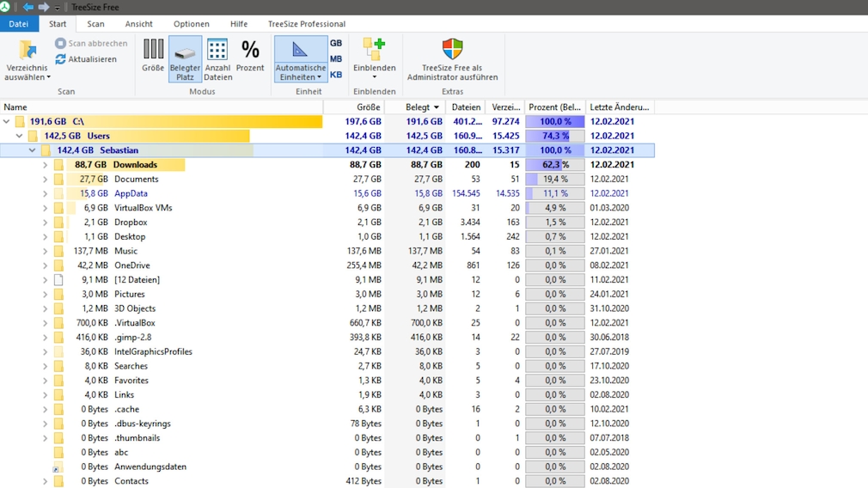Set unit to MB
Image resolution: width=868 pixels, height=488 pixels.
point(336,58)
